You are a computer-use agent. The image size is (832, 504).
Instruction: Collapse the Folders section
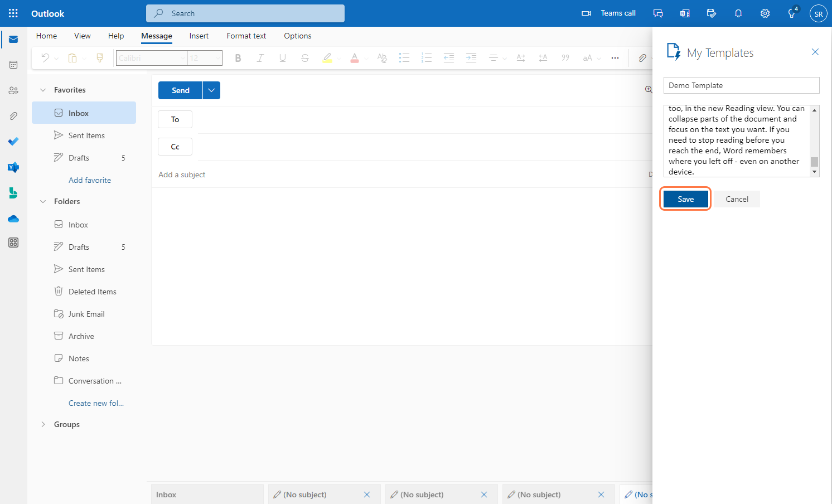point(43,201)
